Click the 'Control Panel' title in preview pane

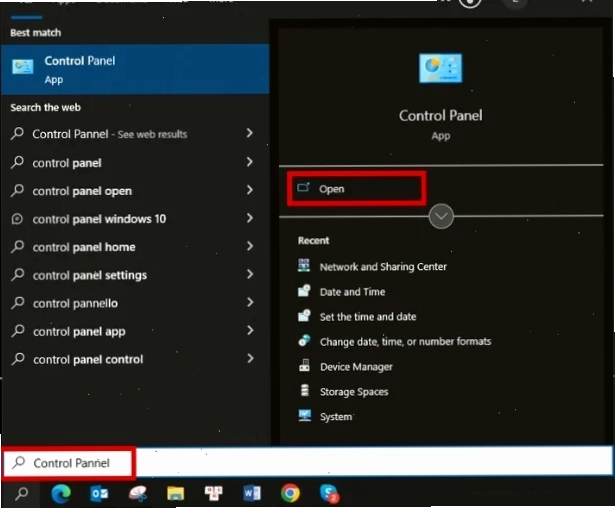point(440,116)
